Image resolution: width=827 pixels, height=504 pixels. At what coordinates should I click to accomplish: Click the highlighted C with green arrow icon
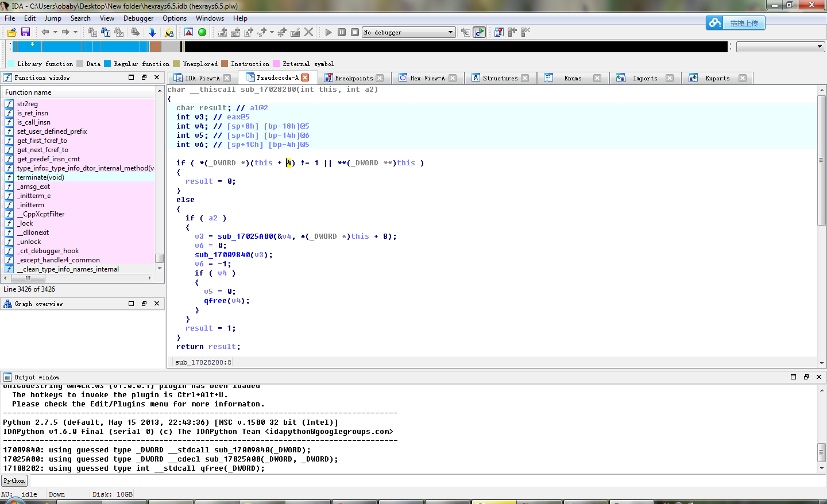[x=479, y=32]
